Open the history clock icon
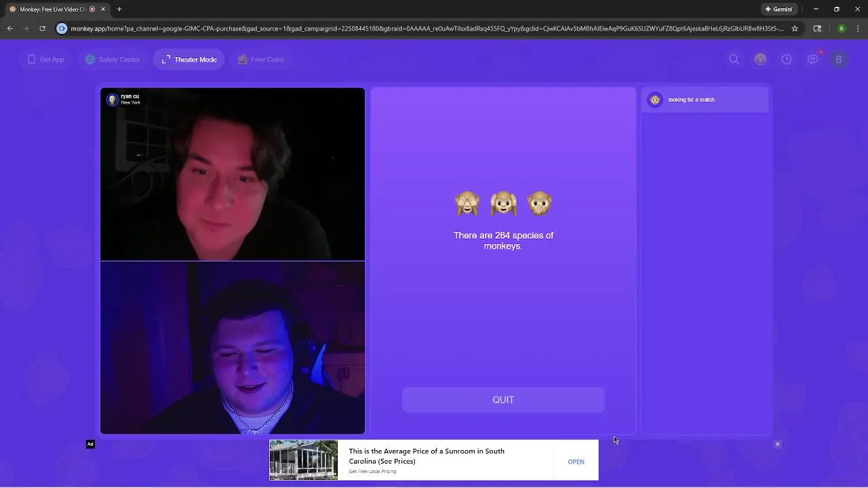Viewport: 868px width, 488px height. point(787,60)
